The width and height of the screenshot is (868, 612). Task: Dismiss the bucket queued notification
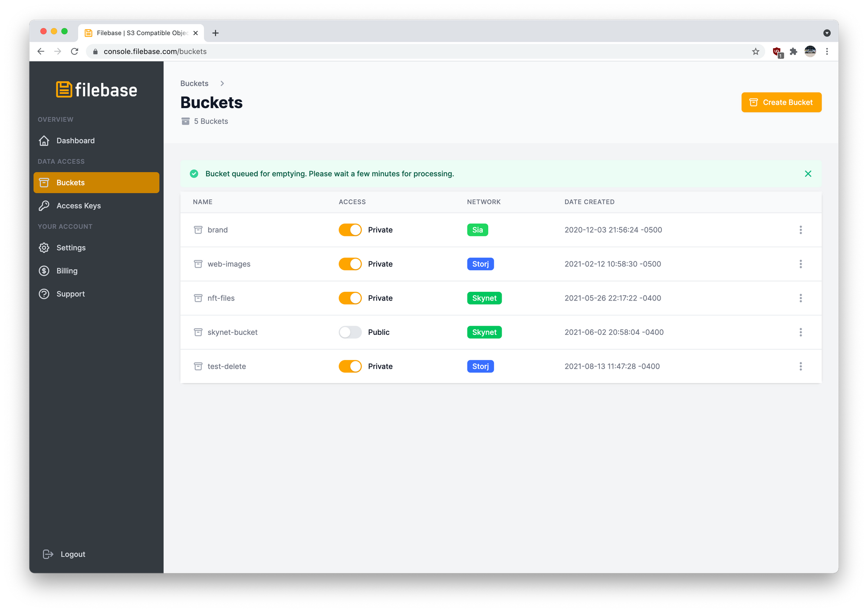pos(808,174)
